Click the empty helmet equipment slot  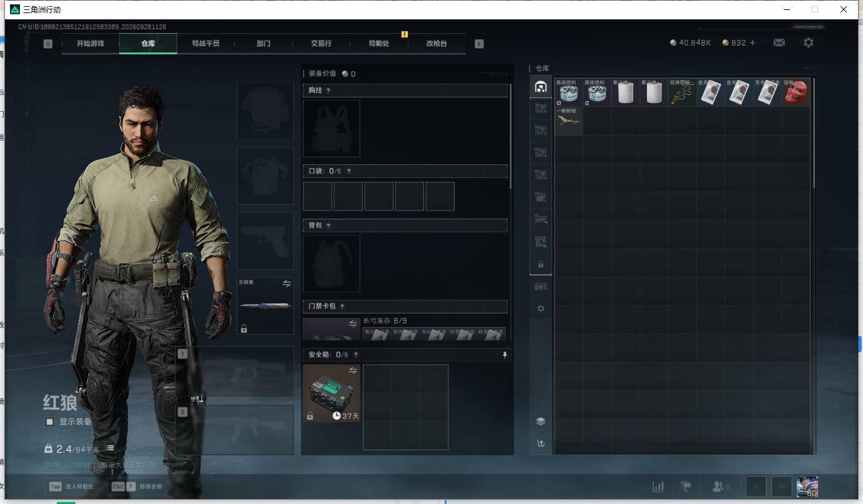pyautogui.click(x=265, y=111)
